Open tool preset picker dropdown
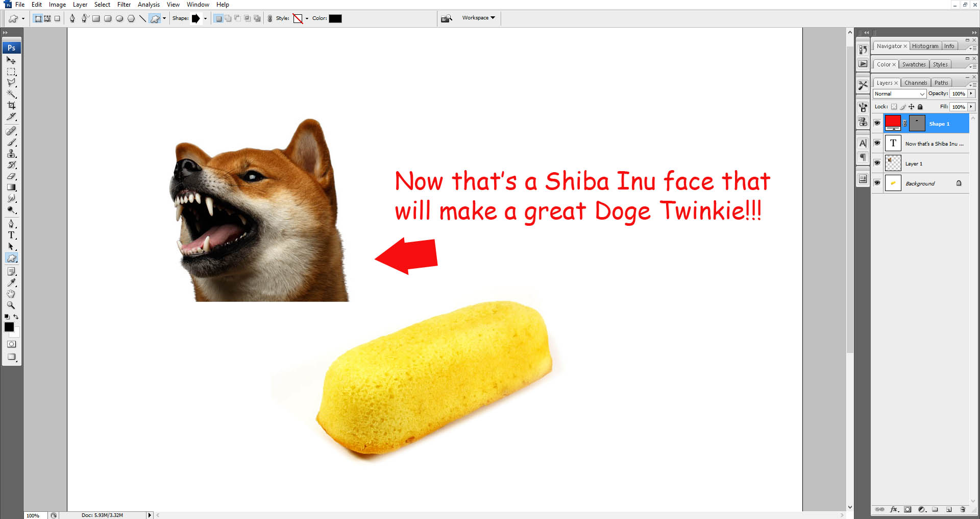The image size is (980, 519). click(23, 19)
